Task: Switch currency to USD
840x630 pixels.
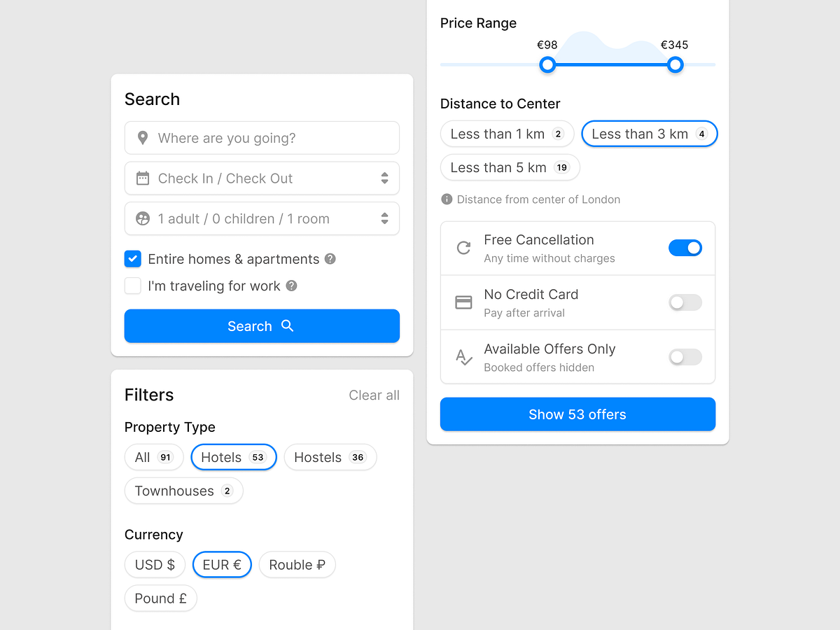Action: pos(155,564)
